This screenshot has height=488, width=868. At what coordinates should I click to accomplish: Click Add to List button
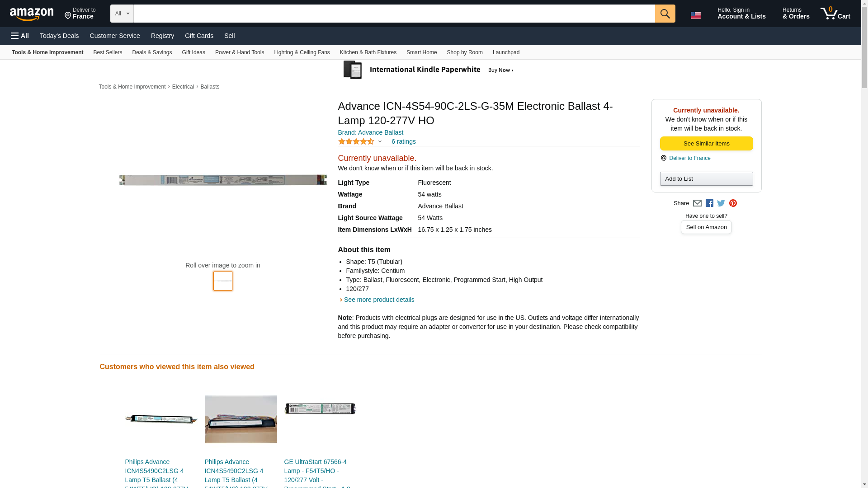[706, 179]
